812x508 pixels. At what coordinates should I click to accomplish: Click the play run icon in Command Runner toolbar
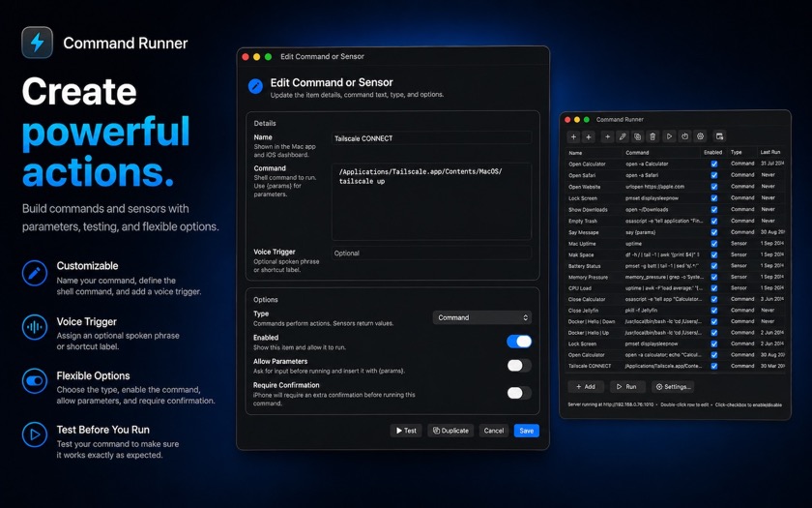pos(669,136)
